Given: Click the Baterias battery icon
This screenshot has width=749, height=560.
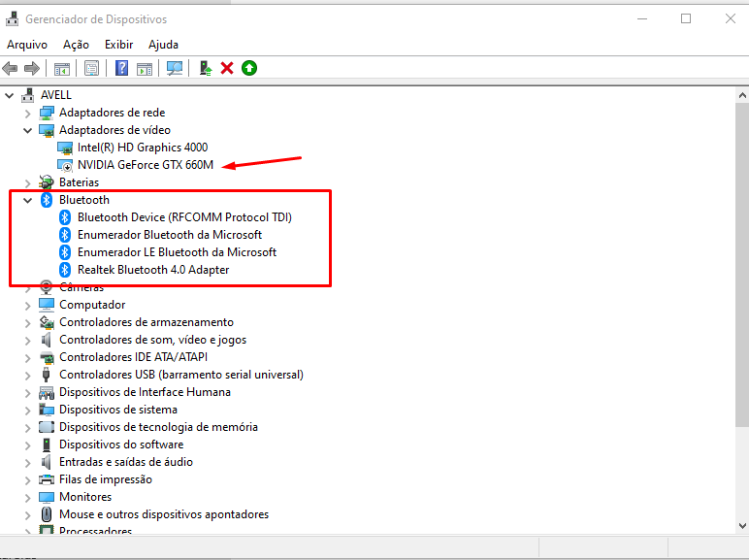Looking at the screenshot, I should click(47, 182).
